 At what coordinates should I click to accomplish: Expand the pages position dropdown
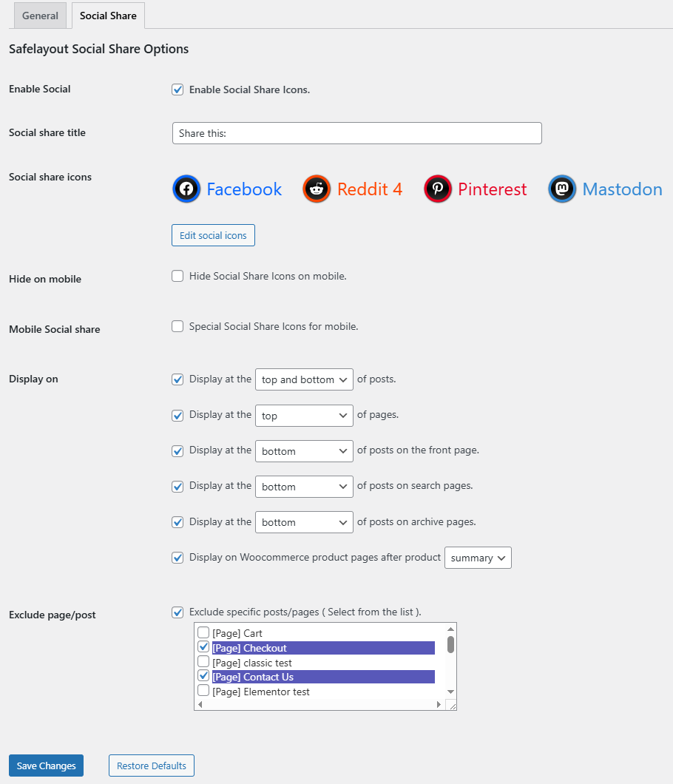click(x=304, y=416)
